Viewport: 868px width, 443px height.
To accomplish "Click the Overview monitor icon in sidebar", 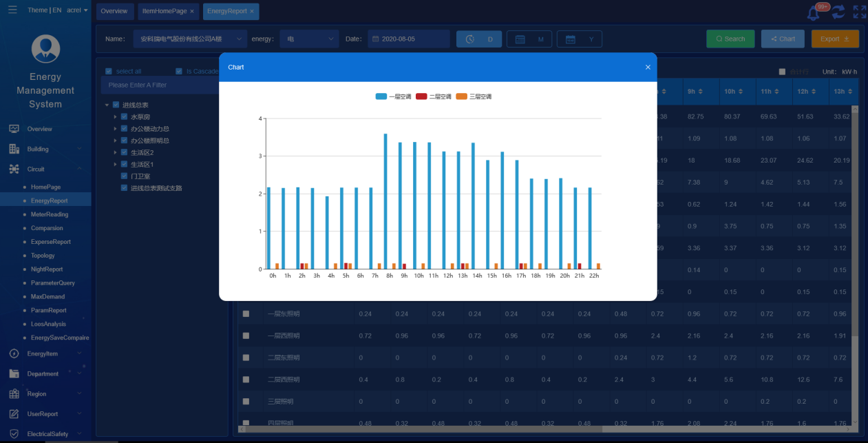I will [14, 129].
